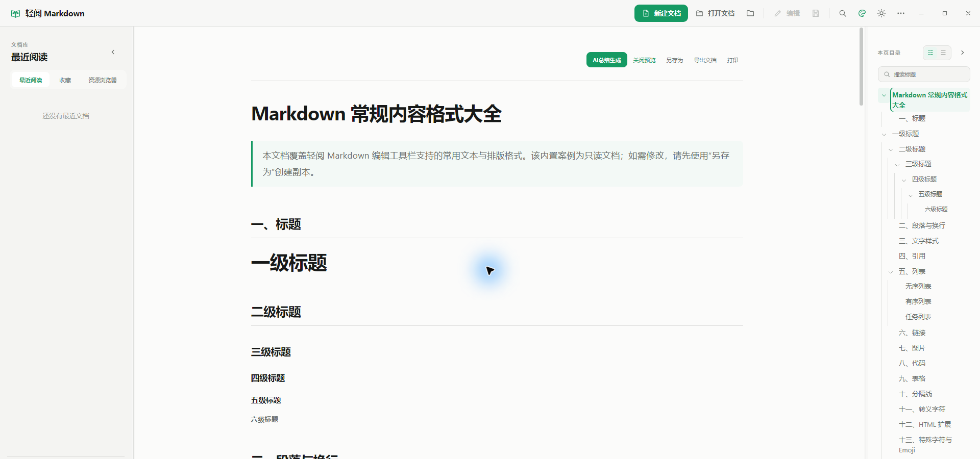Collapse the left library sidebar chevron
Image resolution: width=980 pixels, height=459 pixels.
click(113, 52)
